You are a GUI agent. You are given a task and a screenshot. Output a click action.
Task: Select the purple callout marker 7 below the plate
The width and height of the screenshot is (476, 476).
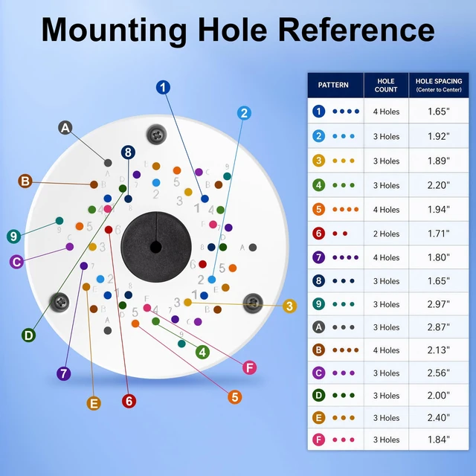64,373
